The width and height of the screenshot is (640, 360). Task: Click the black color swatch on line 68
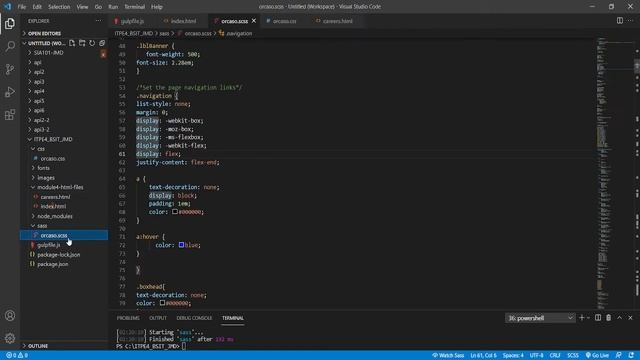point(175,211)
